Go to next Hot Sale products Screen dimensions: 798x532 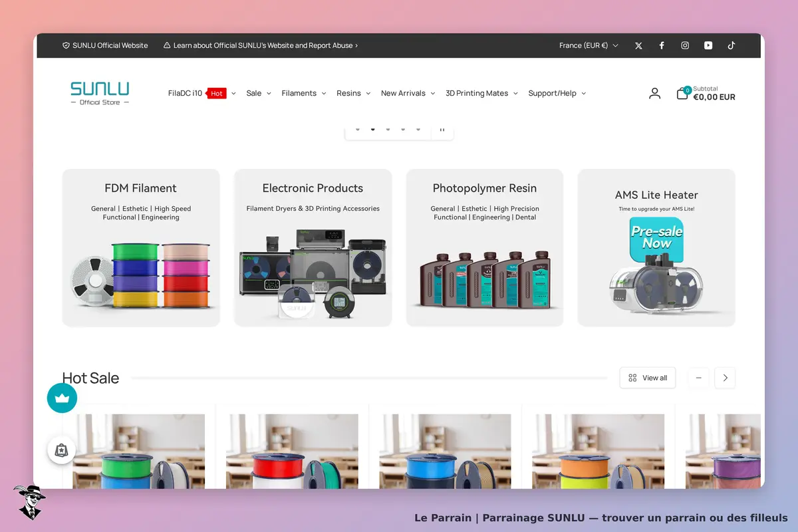coord(725,378)
